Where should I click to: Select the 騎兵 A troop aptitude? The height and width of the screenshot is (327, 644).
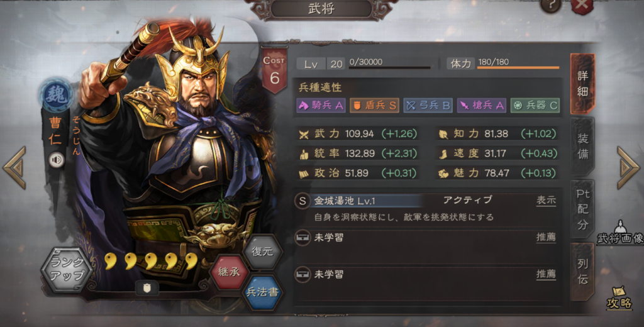point(321,106)
